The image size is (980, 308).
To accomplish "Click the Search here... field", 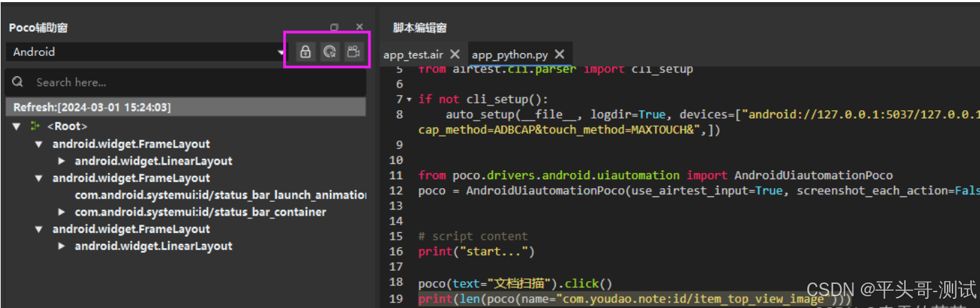I will point(185,82).
